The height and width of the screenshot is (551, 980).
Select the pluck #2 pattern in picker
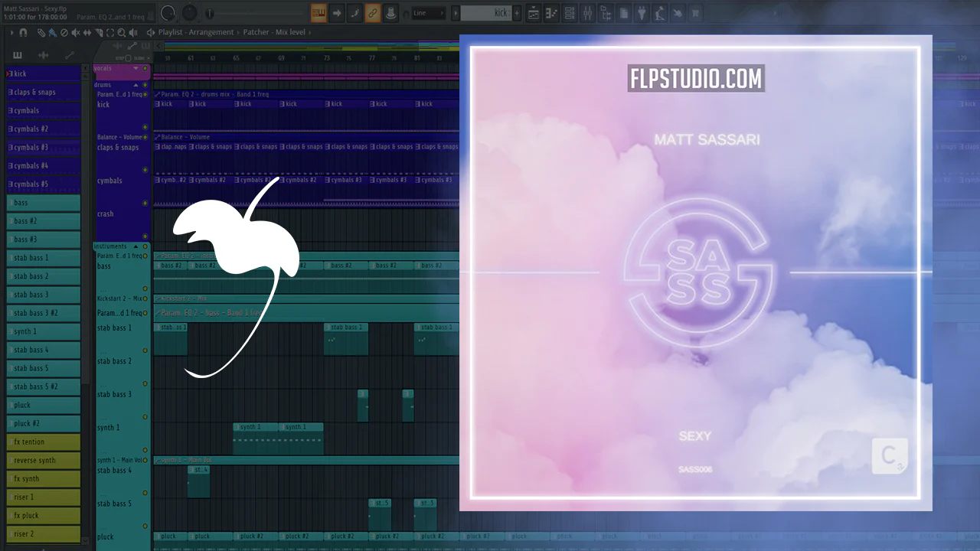coord(43,423)
